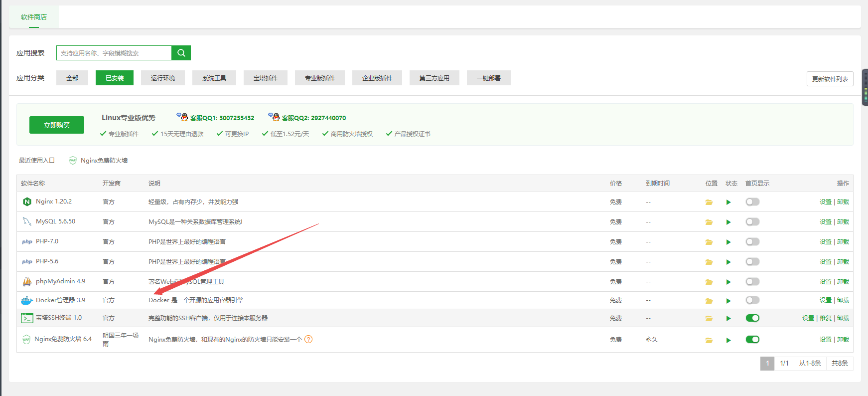Screen dimensions: 868x396
Task: Enable homepage display for phpMyAdmin 4.9
Action: (x=752, y=282)
